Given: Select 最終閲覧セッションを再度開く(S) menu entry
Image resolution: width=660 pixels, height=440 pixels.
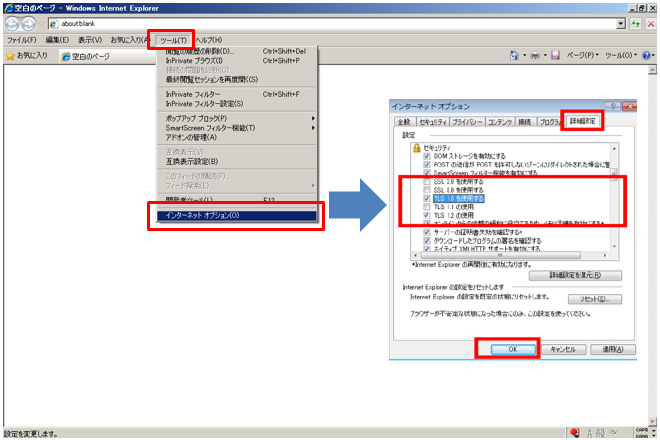Looking at the screenshot, I should [237, 79].
